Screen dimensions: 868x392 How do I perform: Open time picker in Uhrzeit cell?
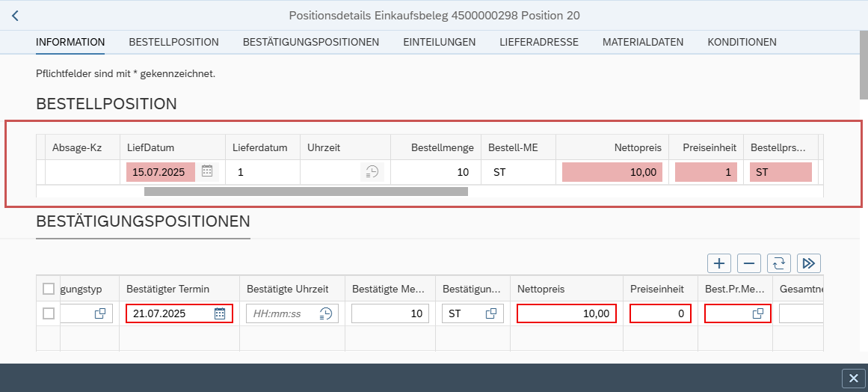click(x=372, y=171)
